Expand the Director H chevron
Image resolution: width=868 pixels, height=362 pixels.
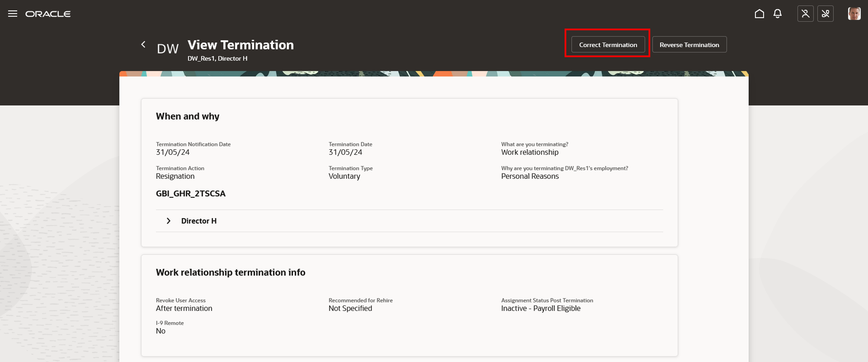[168, 221]
